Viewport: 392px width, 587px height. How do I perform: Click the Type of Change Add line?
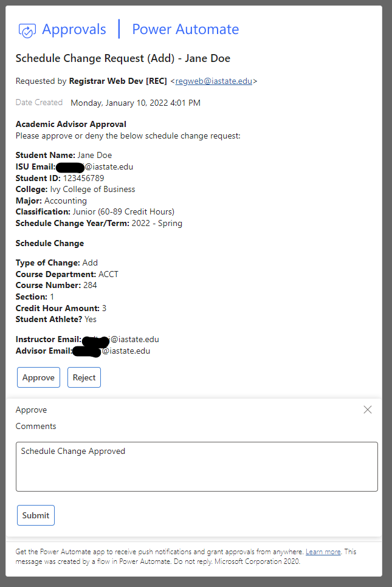57,263
